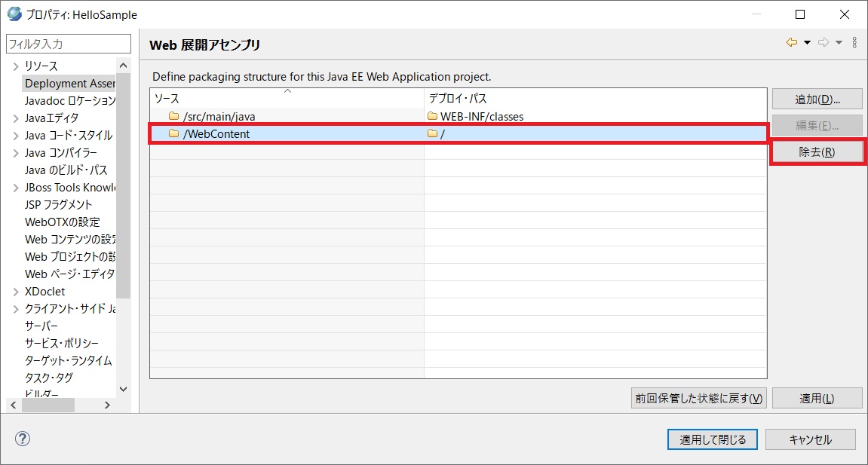The height and width of the screenshot is (465, 868).
Task: Open forward history dropdown arrow
Action: [x=839, y=43]
